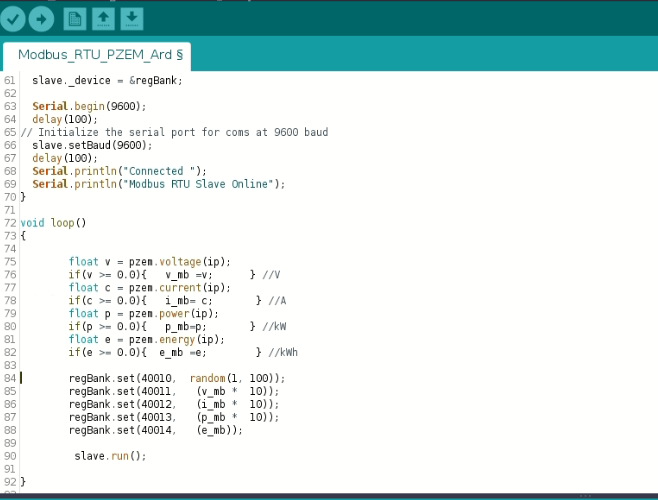The height and width of the screenshot is (500, 658).
Task: Click the if(v >= 0.0) line
Action: pyautogui.click(x=175, y=275)
